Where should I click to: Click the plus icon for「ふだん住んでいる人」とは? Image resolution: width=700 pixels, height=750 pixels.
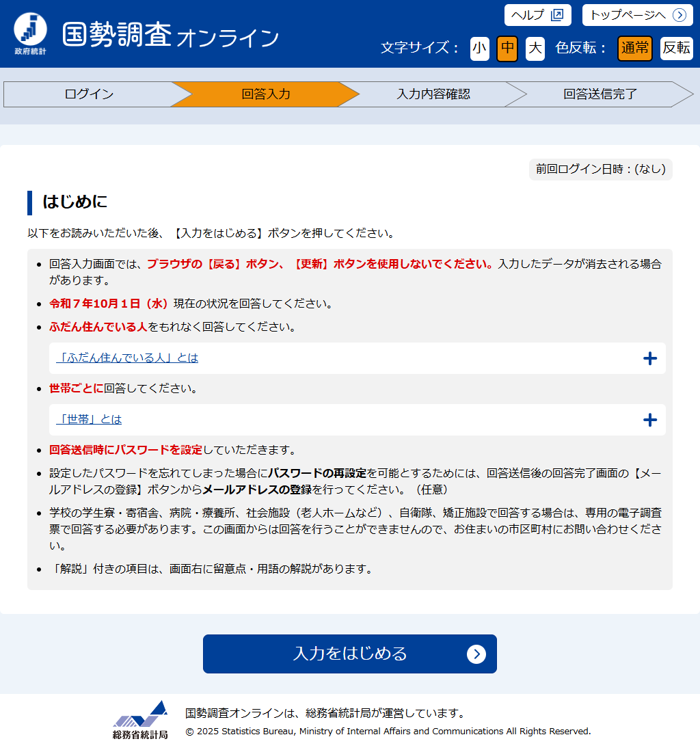pyautogui.click(x=650, y=358)
